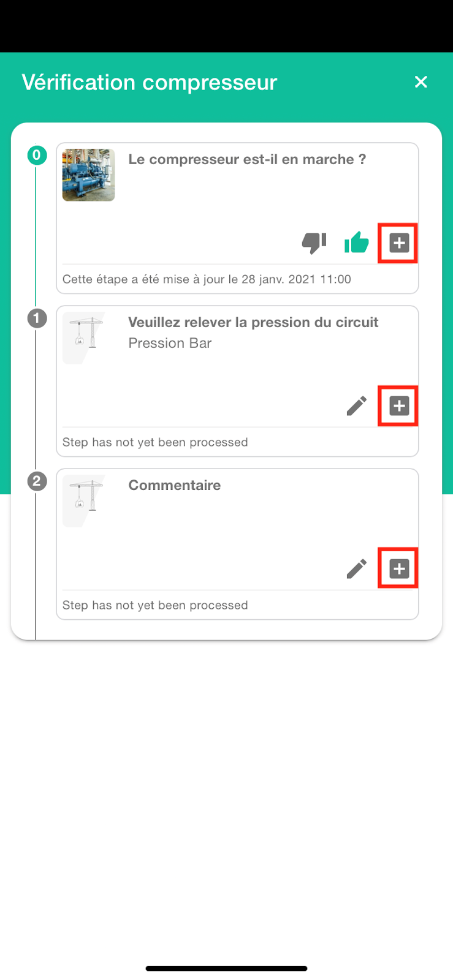Click the plus icon on the Commentaire step
Viewport: 453px width, 980px height.
(x=398, y=568)
